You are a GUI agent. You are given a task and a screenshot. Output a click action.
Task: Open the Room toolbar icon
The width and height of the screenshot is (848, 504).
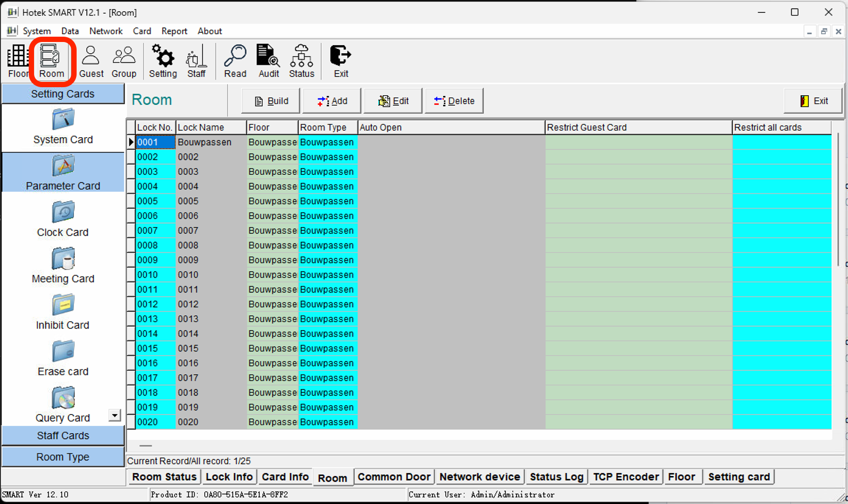pos(52,61)
